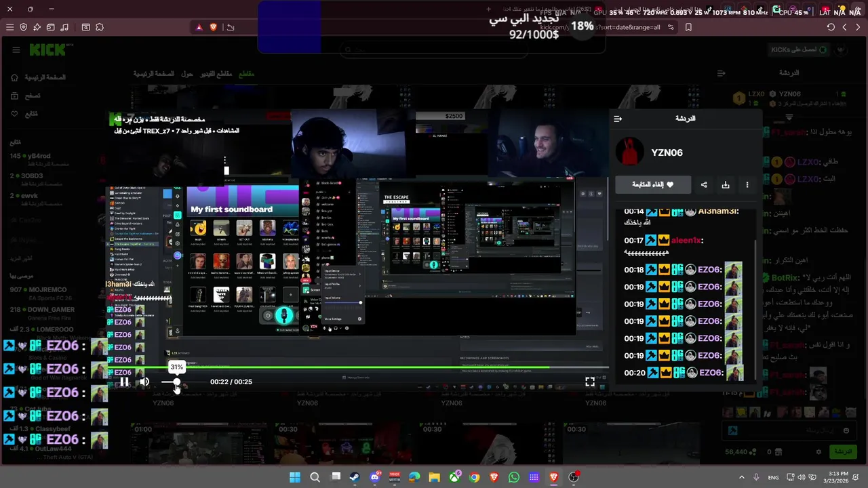The height and width of the screenshot is (488, 868).
Task: Seek on the green clip progress bar
Action: pyautogui.click(x=358, y=367)
